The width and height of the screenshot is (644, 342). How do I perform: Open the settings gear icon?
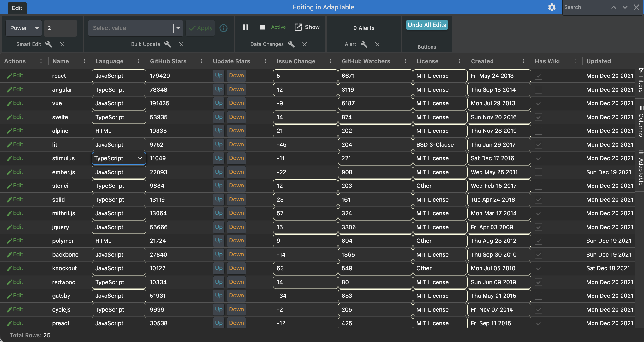pyautogui.click(x=552, y=7)
